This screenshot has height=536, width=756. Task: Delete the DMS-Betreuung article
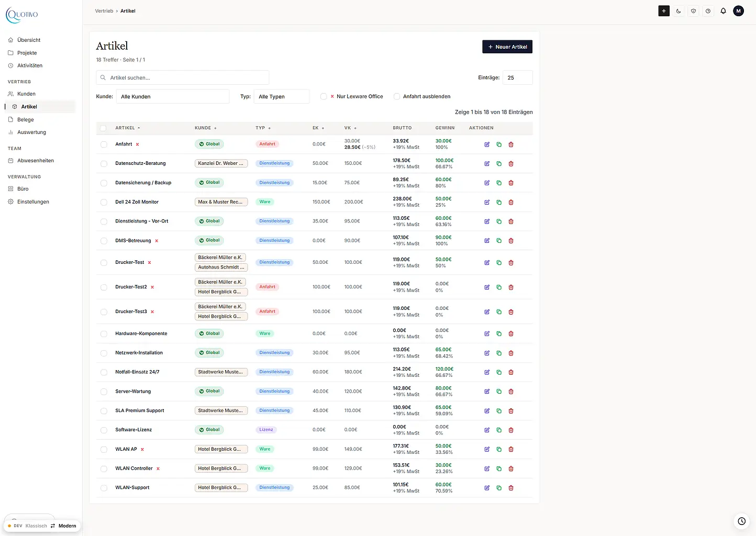pos(511,241)
